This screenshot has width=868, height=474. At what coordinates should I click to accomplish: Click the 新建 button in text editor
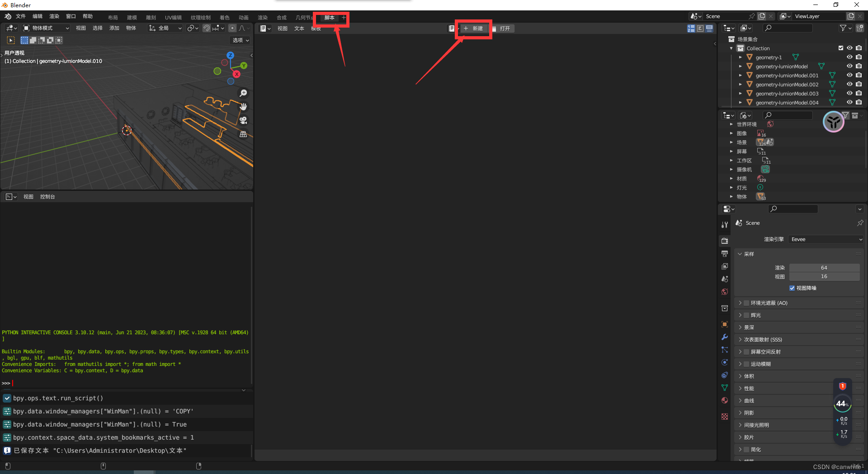click(473, 28)
